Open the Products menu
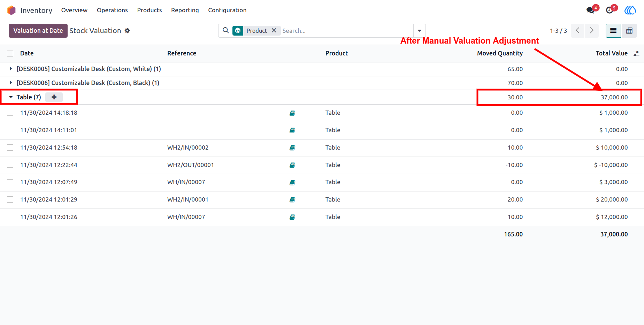This screenshot has width=644, height=325. point(149,10)
